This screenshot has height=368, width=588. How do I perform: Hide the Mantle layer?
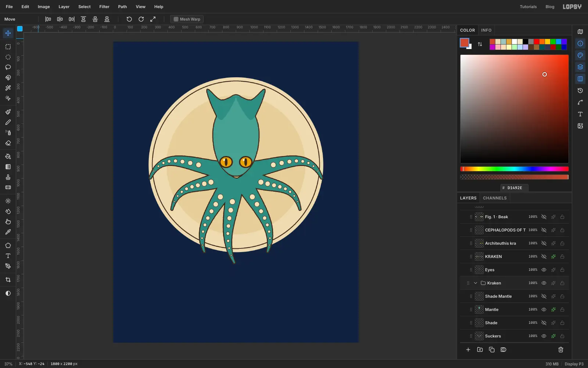coord(544,309)
